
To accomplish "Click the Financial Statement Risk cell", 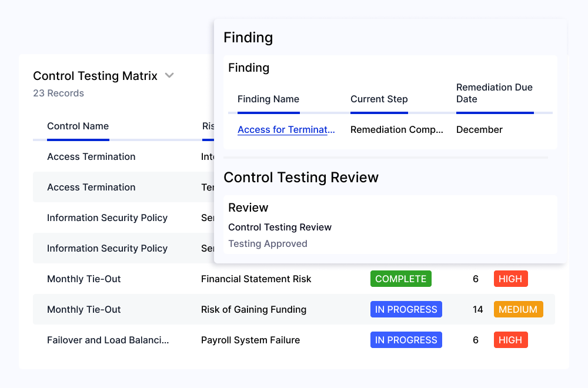I will point(256,279).
